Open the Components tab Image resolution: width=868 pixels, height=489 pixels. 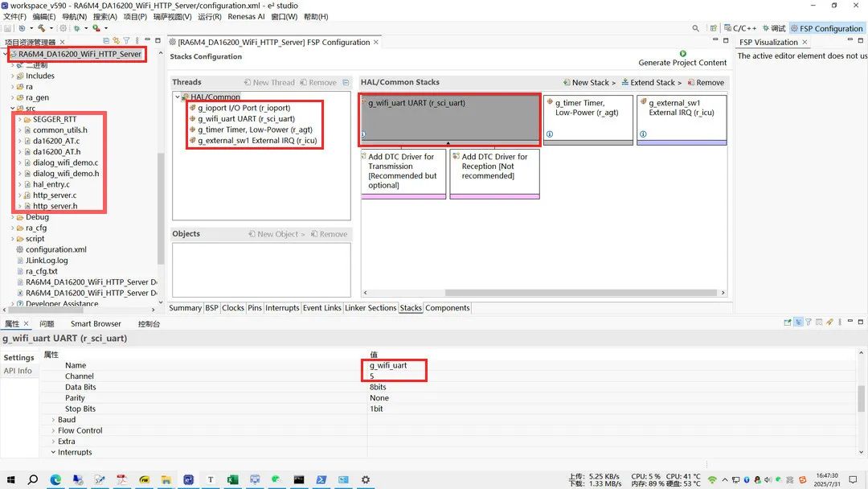(x=448, y=308)
